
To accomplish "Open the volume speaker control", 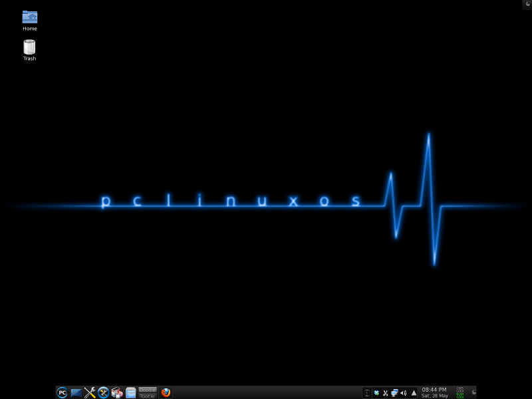I will 404,393.
